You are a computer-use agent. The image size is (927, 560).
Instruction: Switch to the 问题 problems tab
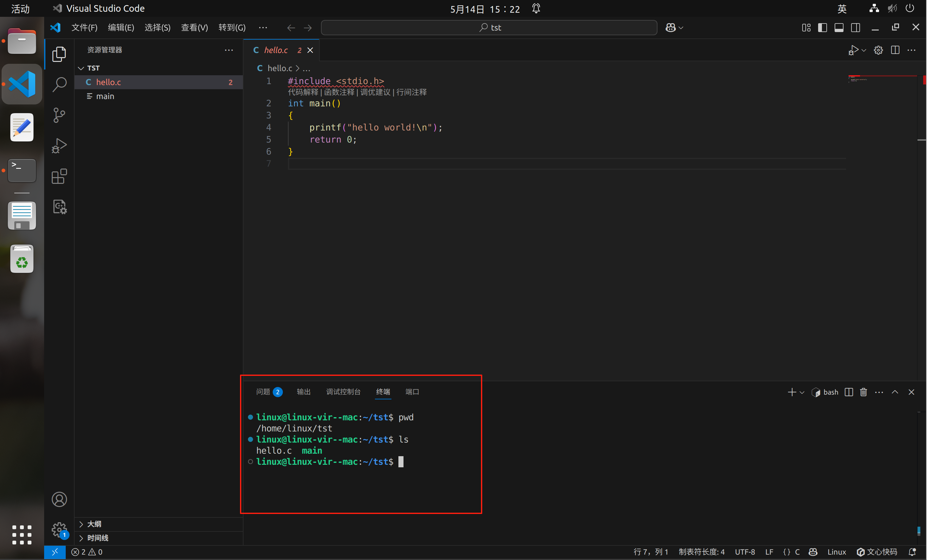pyautogui.click(x=263, y=392)
